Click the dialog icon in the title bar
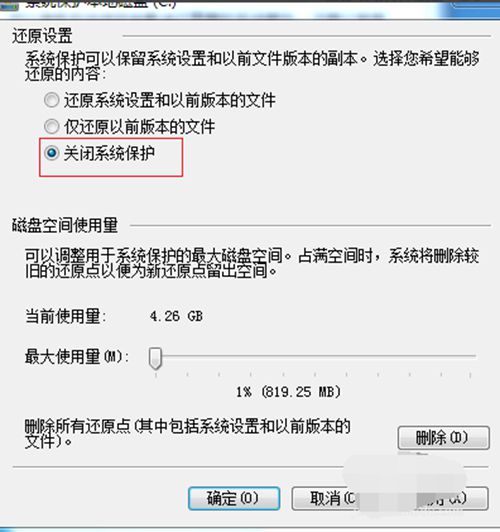Screen dimensions: 500x532 tap(9, 5)
